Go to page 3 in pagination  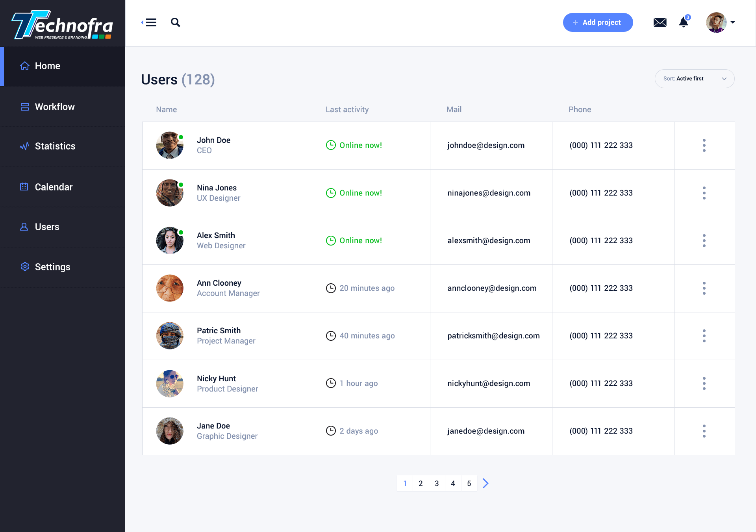437,483
